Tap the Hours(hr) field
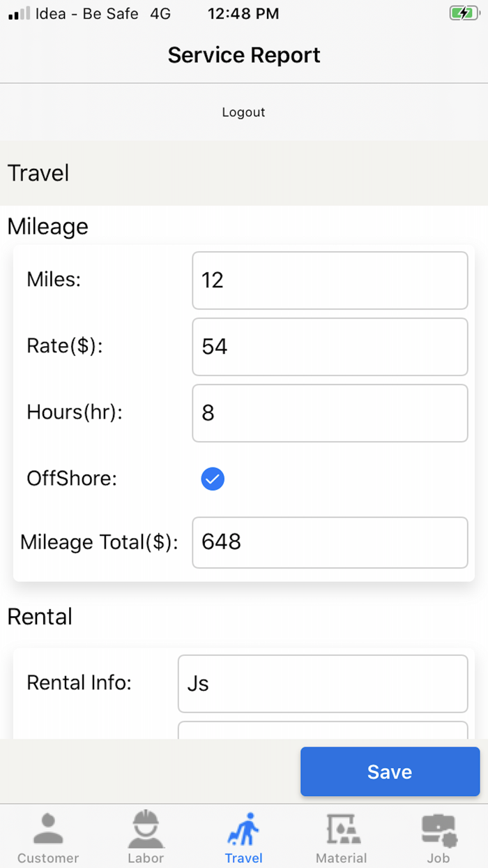 pos(329,412)
